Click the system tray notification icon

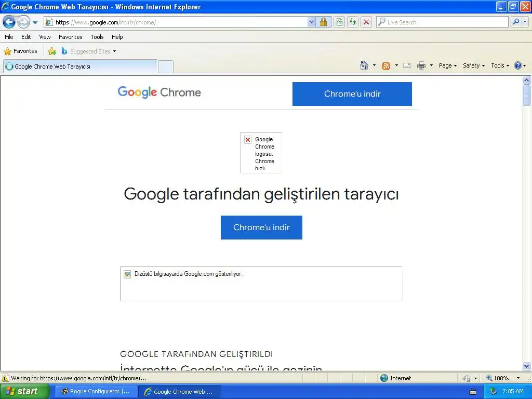pos(493,392)
